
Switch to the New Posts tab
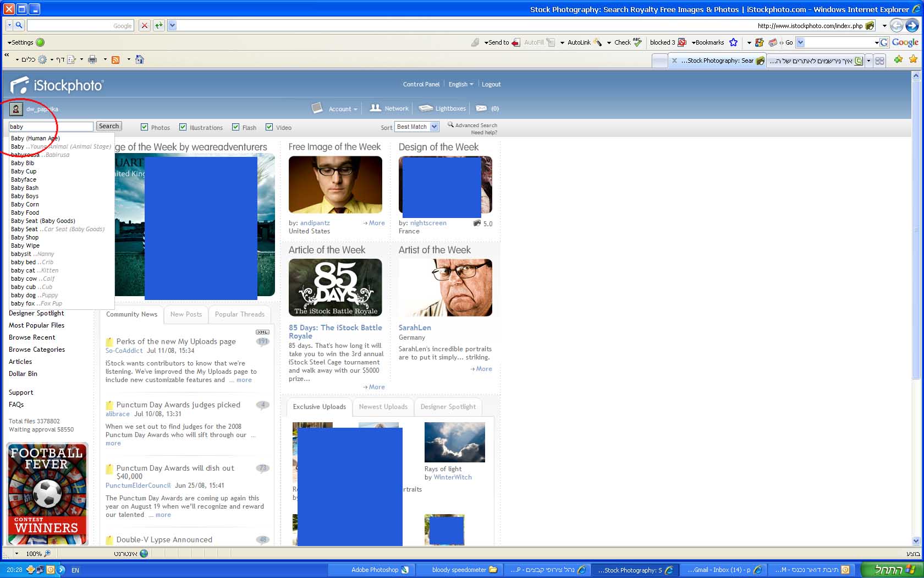pyautogui.click(x=186, y=314)
